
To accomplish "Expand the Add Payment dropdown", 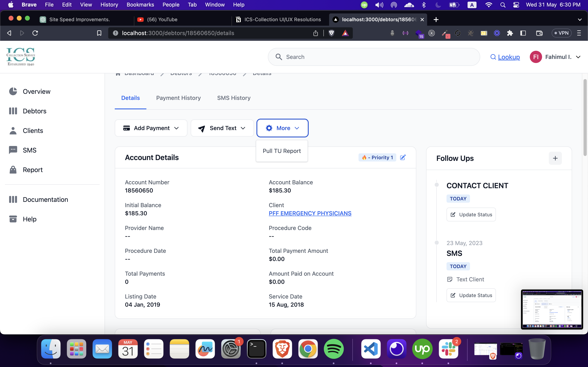I will coord(151,128).
